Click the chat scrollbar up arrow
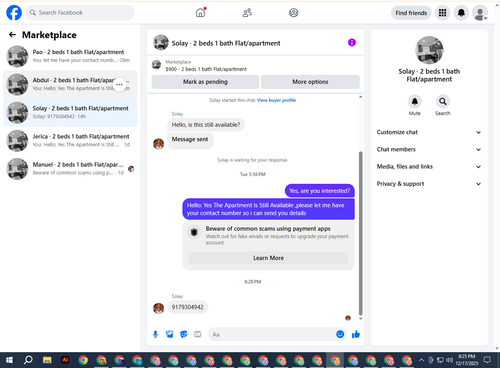Screen dimensions: 500x368 coord(360,97)
